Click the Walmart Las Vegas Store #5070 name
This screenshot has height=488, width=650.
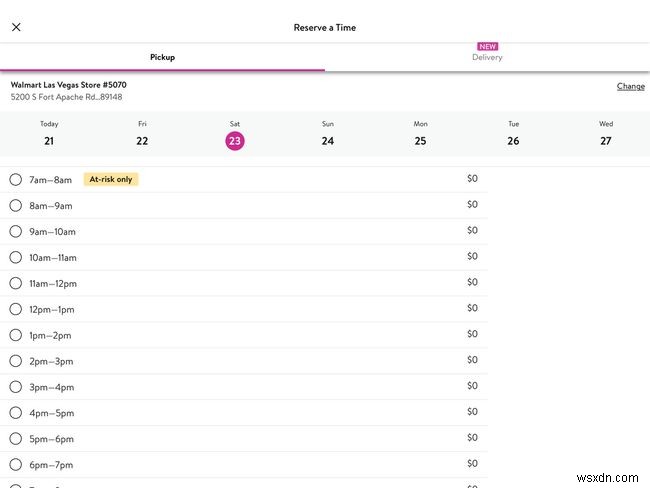(69, 85)
